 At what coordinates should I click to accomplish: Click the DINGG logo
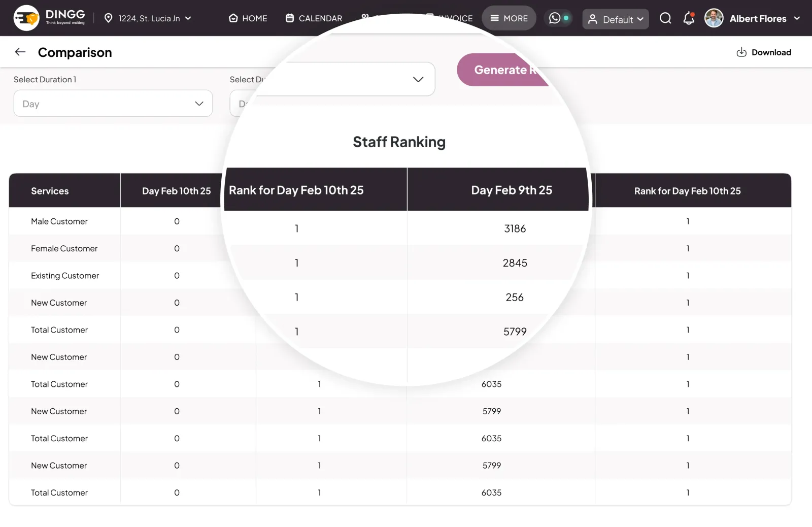[49, 18]
